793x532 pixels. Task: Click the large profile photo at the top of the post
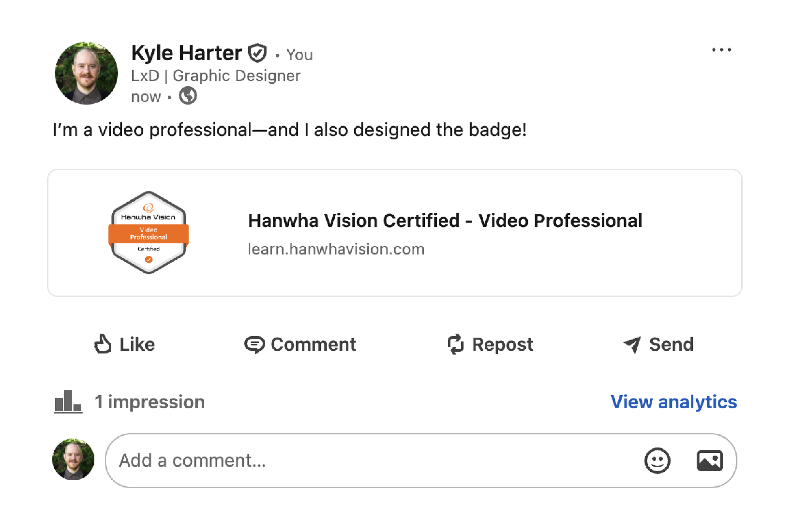[86, 73]
